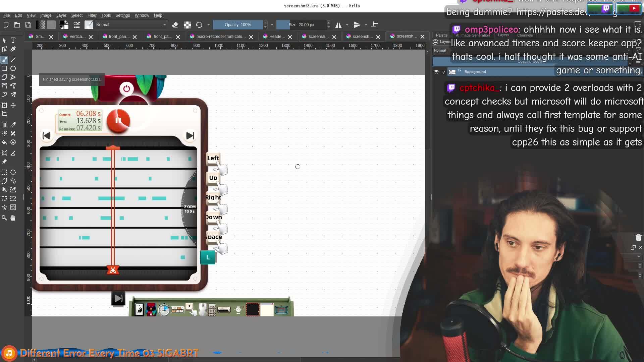Open the Filter menu
The height and width of the screenshot is (362, 644).
92,15
